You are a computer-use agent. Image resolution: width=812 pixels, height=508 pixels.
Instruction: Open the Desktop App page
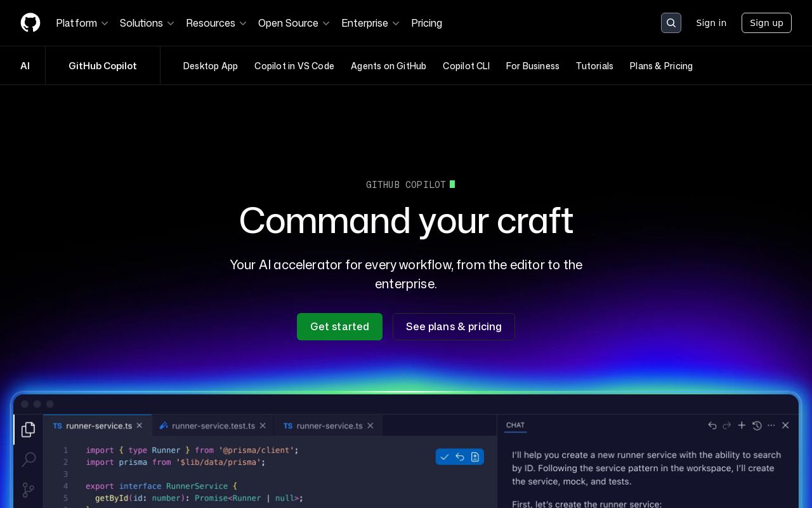211,66
